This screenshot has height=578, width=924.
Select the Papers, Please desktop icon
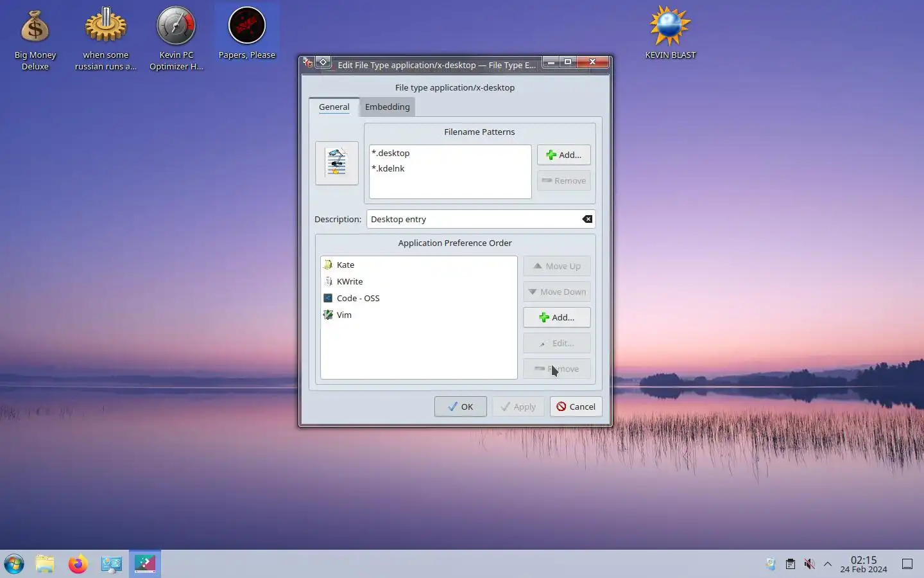coord(247,33)
